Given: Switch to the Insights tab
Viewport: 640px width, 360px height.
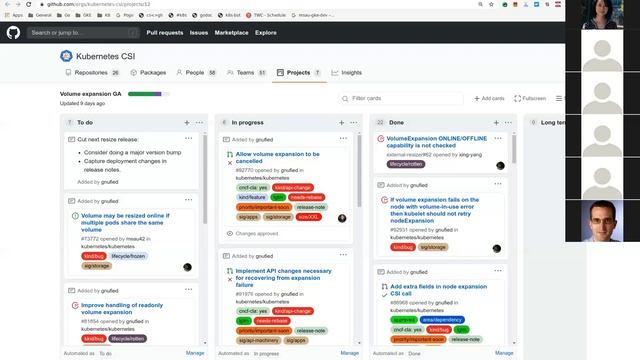Looking at the screenshot, I should 347,73.
